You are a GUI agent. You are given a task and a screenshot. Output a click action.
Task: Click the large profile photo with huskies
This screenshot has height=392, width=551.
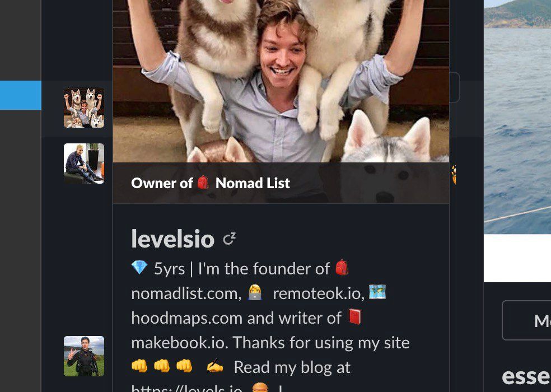point(281,81)
